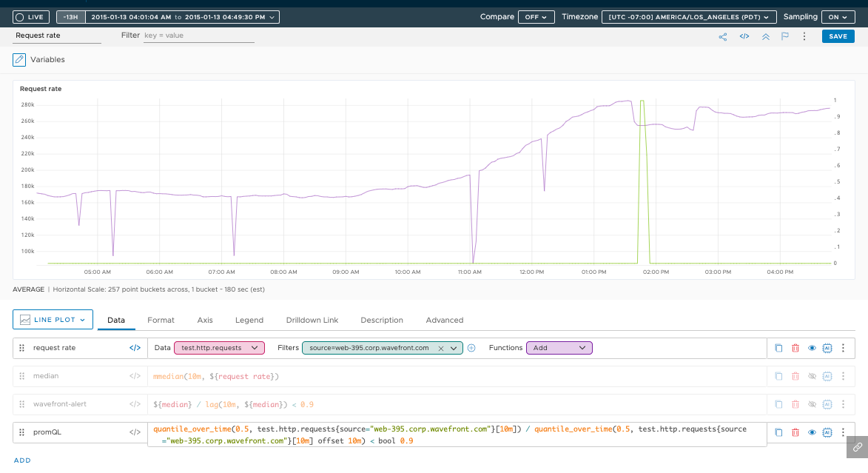Open the Variables pencil edit icon

click(x=19, y=60)
